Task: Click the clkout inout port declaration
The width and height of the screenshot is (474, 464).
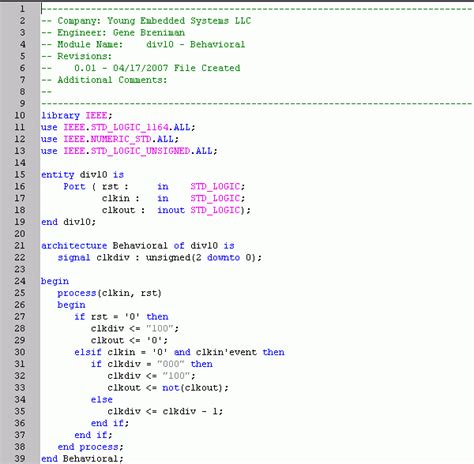Action: tap(176, 210)
